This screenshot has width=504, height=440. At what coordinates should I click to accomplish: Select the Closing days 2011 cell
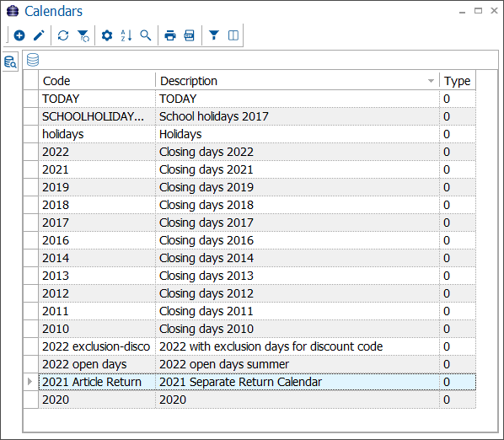[x=298, y=311]
